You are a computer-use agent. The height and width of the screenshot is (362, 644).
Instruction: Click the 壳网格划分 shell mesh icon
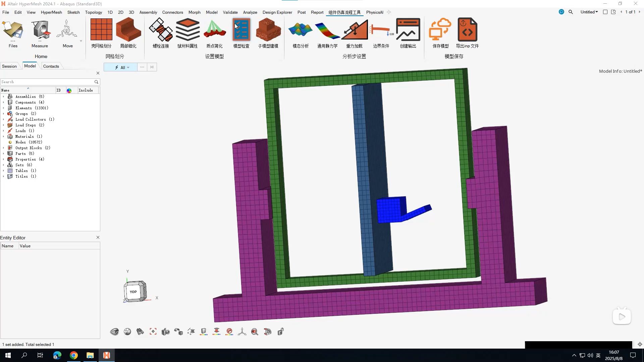[x=101, y=30]
